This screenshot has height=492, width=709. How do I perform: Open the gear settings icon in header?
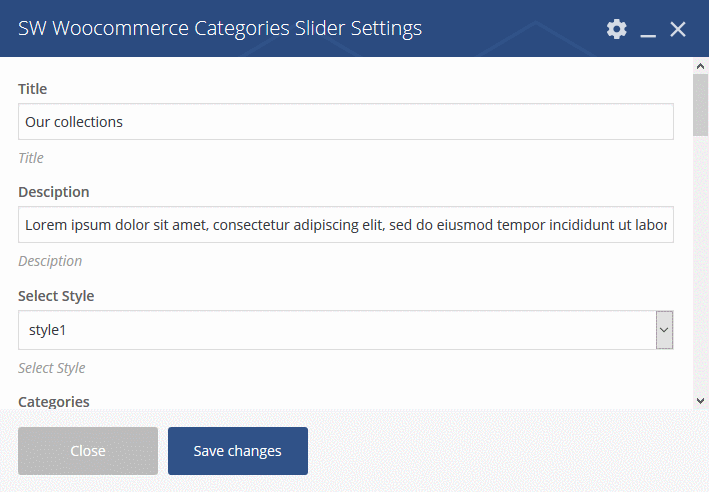pyautogui.click(x=616, y=29)
